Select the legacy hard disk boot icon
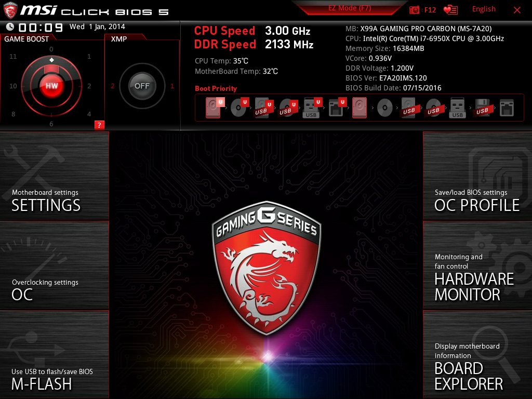This screenshot has width=532, height=399. point(360,108)
